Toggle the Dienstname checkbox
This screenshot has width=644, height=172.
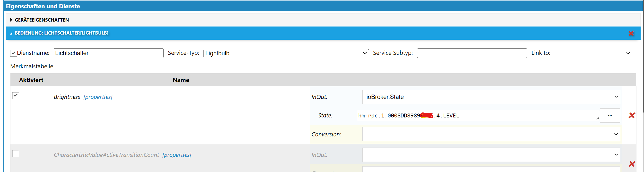(14, 53)
